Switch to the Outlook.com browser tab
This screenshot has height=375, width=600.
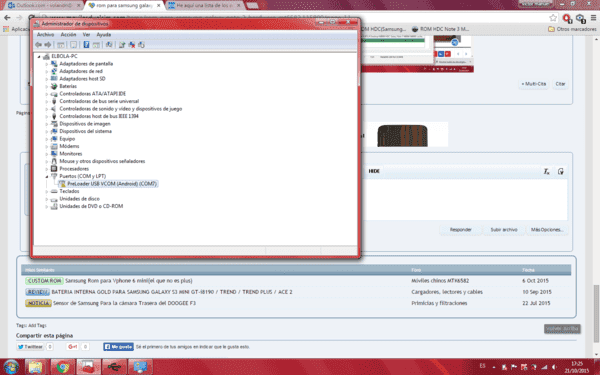43,5
